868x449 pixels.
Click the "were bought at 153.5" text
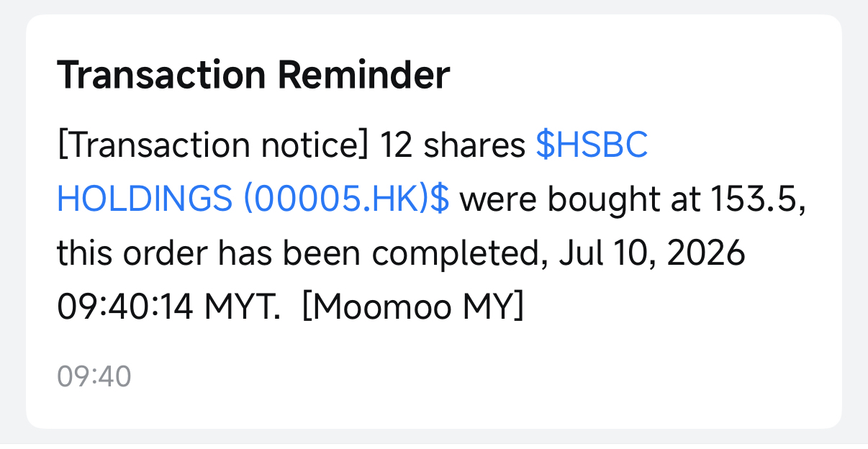[x=629, y=200]
